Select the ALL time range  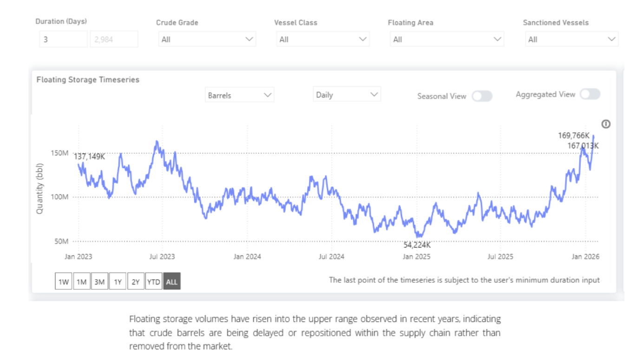[x=171, y=282]
